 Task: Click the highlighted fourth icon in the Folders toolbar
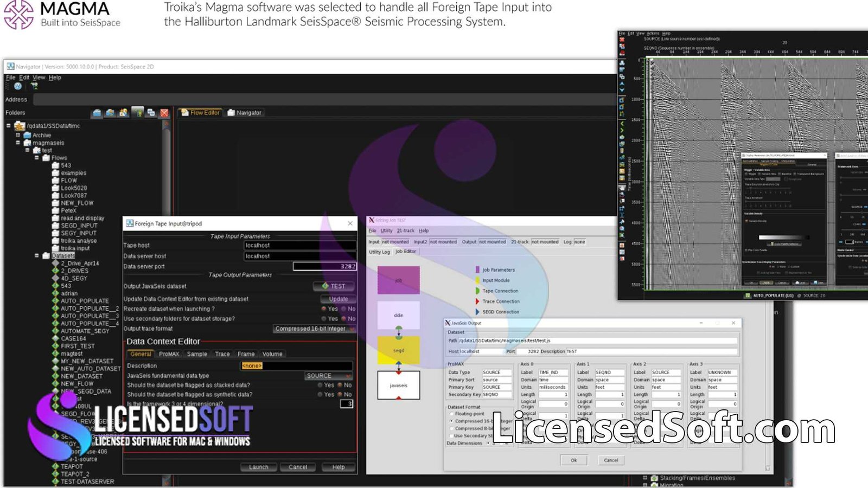138,112
